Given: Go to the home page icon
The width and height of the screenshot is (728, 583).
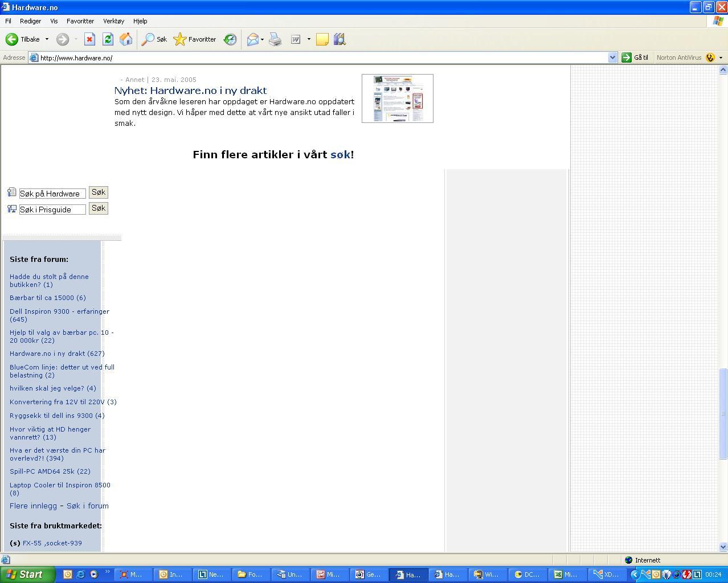Looking at the screenshot, I should (x=126, y=39).
